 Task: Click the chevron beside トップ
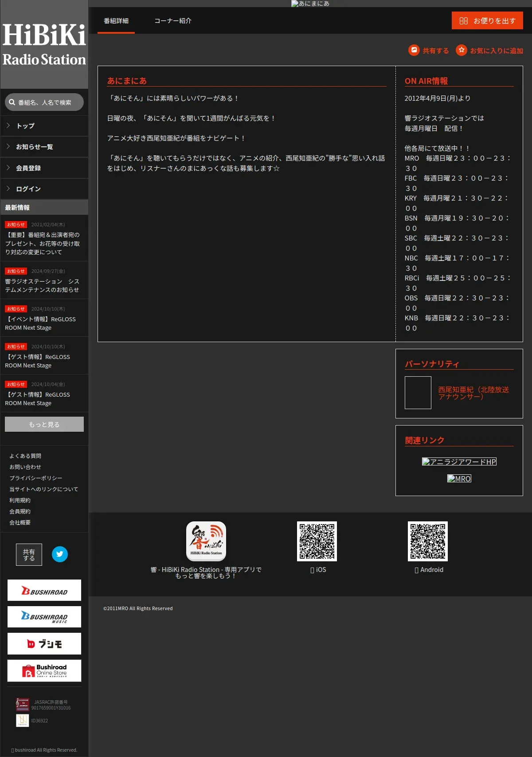click(x=8, y=126)
